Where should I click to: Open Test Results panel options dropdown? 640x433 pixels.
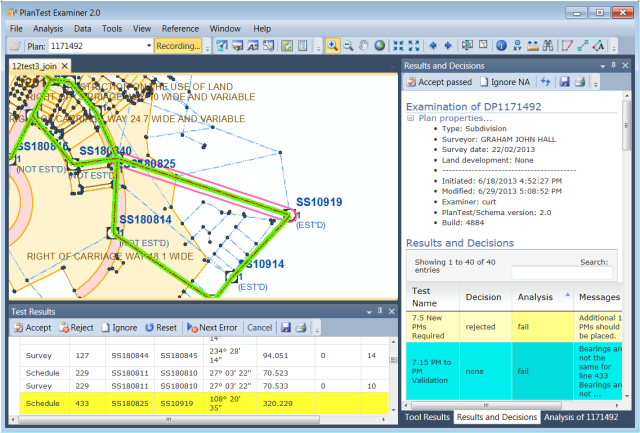369,312
